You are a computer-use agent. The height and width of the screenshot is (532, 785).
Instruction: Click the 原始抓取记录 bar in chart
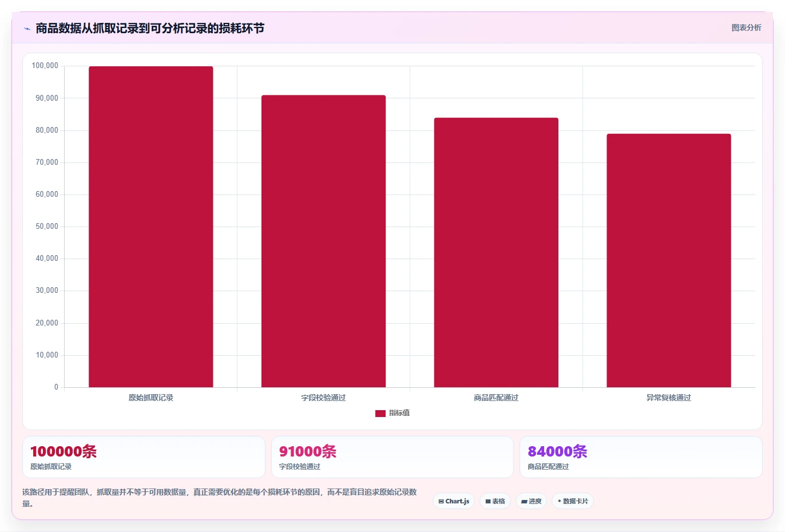coord(151,227)
